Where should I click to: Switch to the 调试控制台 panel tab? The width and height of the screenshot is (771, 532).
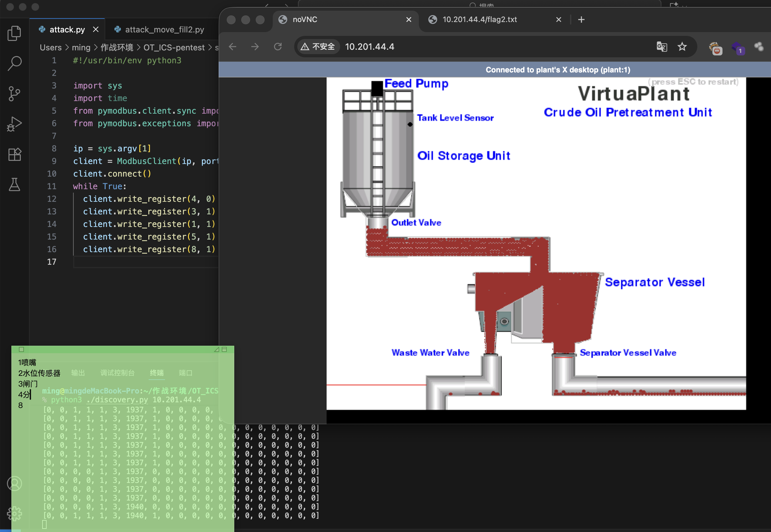point(117,373)
